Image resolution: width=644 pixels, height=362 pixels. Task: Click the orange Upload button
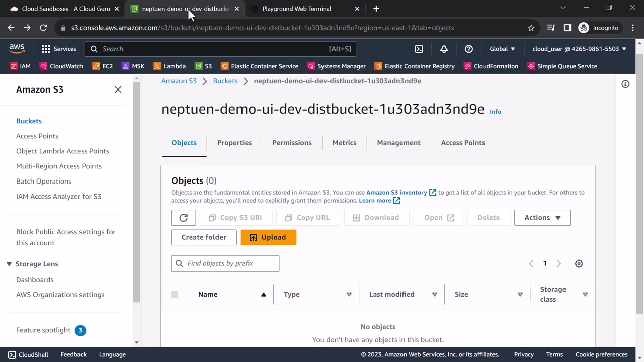268,237
